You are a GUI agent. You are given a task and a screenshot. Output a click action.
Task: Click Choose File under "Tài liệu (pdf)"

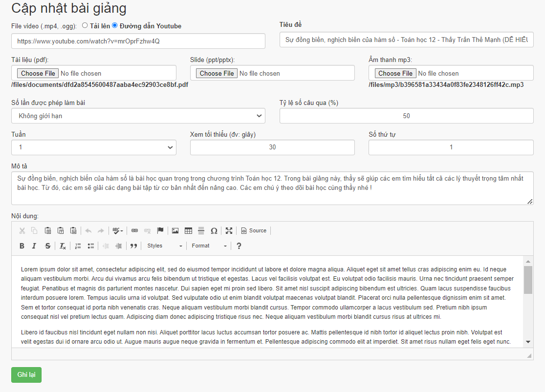pos(38,73)
